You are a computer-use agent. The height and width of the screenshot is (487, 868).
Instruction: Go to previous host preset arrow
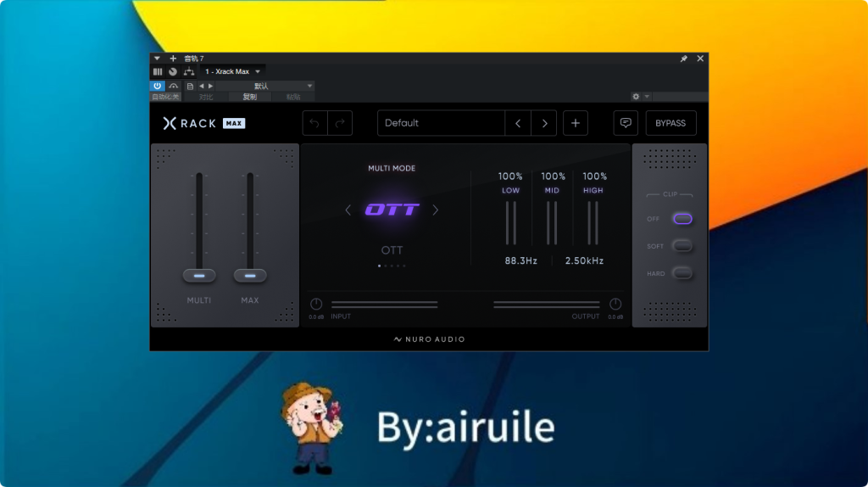point(202,86)
